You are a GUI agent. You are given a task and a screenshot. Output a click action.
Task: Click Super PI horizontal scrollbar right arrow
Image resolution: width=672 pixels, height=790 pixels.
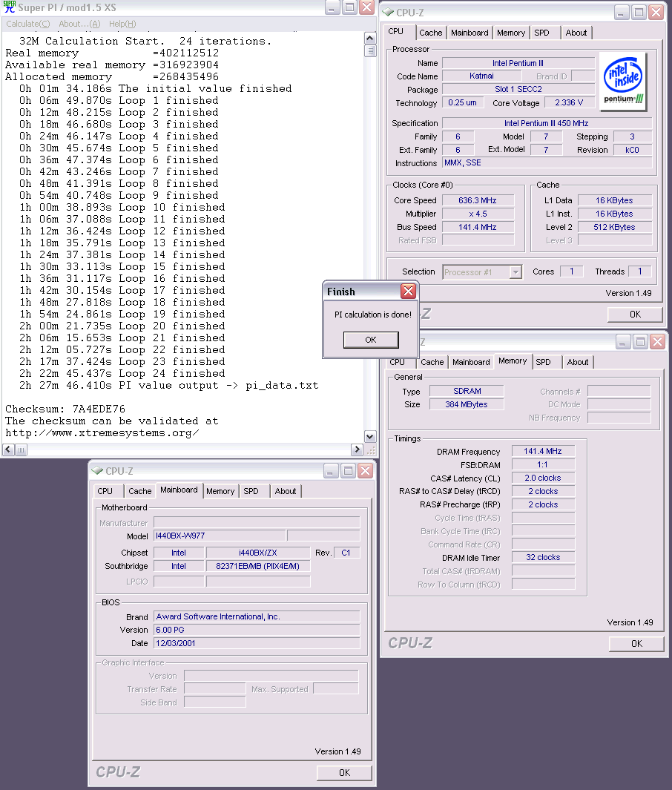(357, 450)
